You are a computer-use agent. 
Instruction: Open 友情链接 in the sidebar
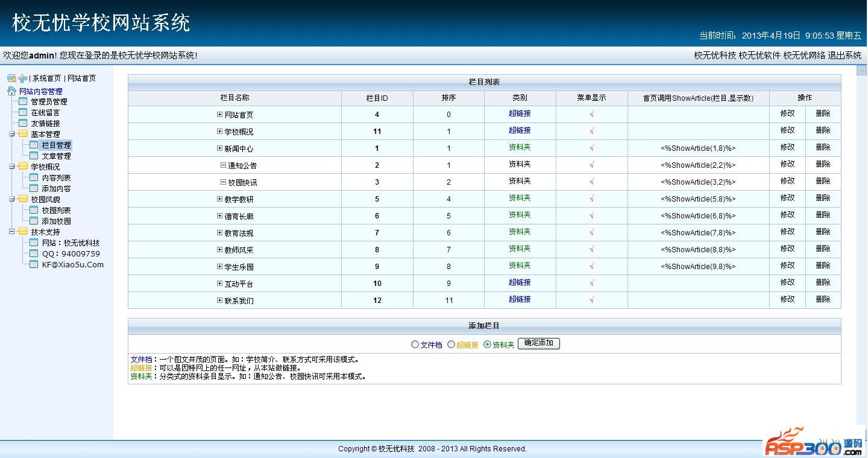point(45,124)
